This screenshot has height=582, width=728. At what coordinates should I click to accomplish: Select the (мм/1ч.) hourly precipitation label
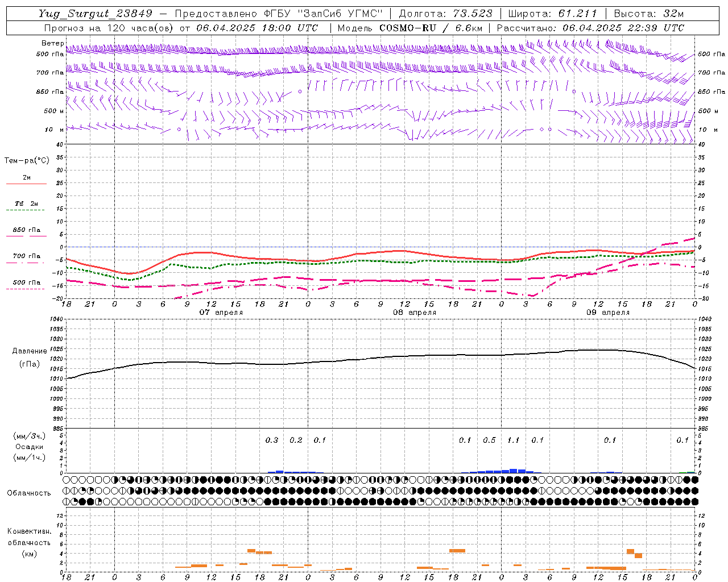coord(30,458)
